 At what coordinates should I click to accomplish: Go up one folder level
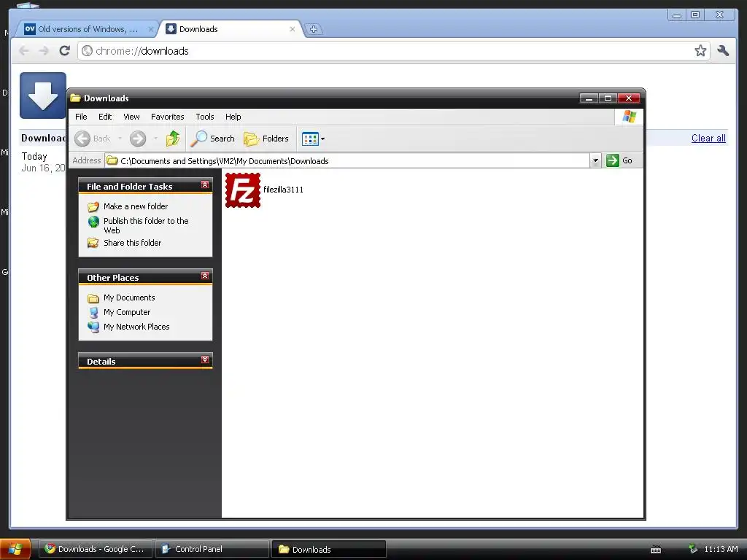tap(172, 139)
